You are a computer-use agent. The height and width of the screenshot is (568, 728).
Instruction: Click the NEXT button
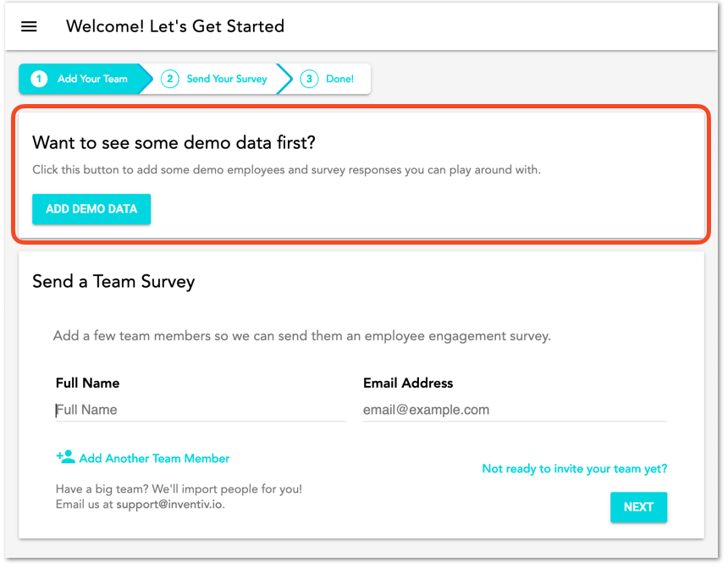(638, 507)
